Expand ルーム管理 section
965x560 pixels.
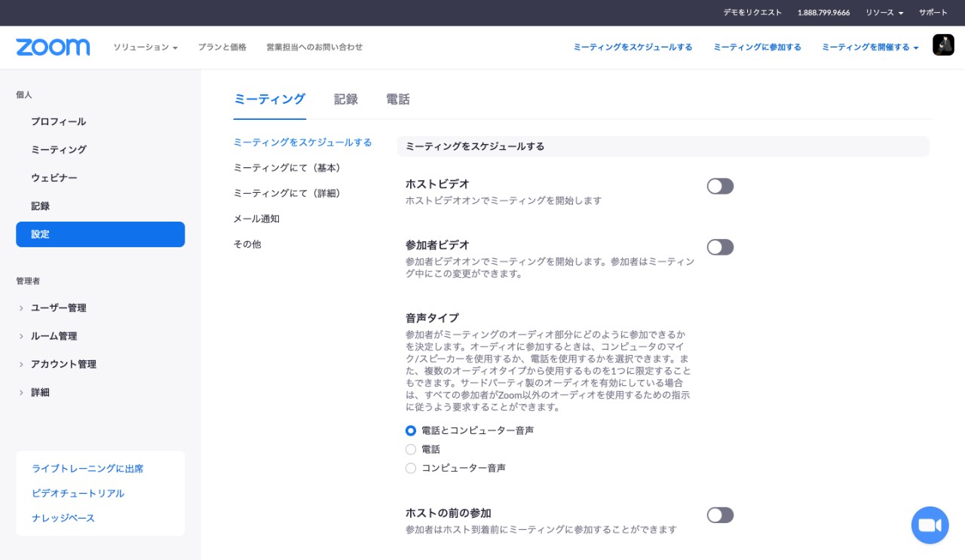tap(54, 336)
